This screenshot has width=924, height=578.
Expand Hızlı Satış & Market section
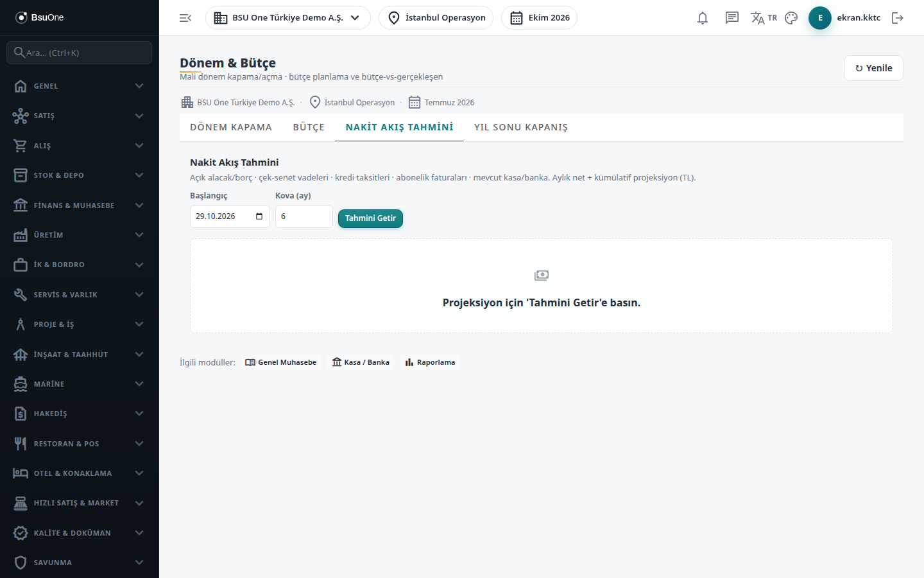click(x=80, y=503)
